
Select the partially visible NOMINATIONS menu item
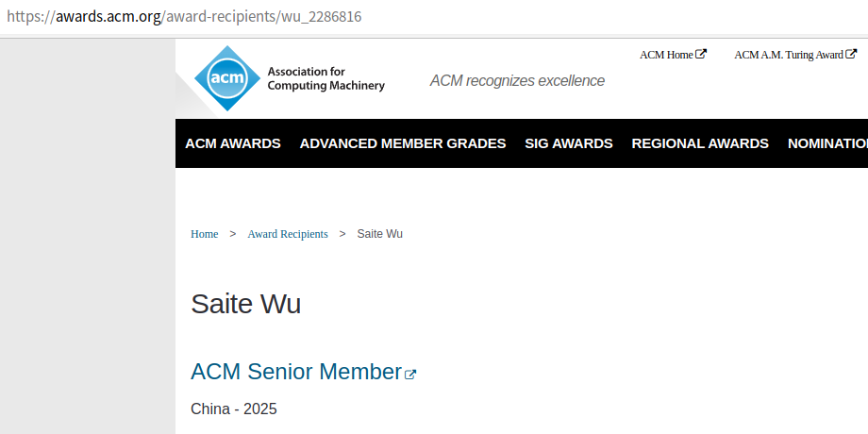(x=827, y=143)
